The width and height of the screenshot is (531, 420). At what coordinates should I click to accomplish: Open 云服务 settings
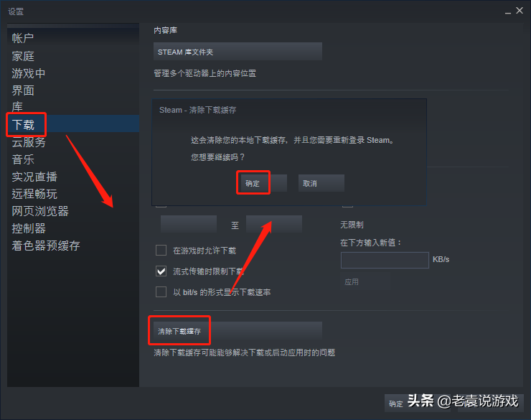[x=29, y=142]
